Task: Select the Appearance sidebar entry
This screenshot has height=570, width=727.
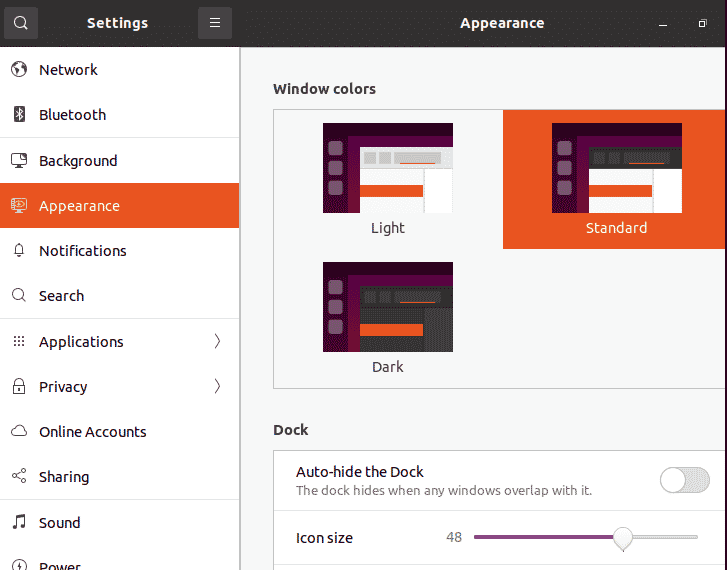Action: (120, 205)
